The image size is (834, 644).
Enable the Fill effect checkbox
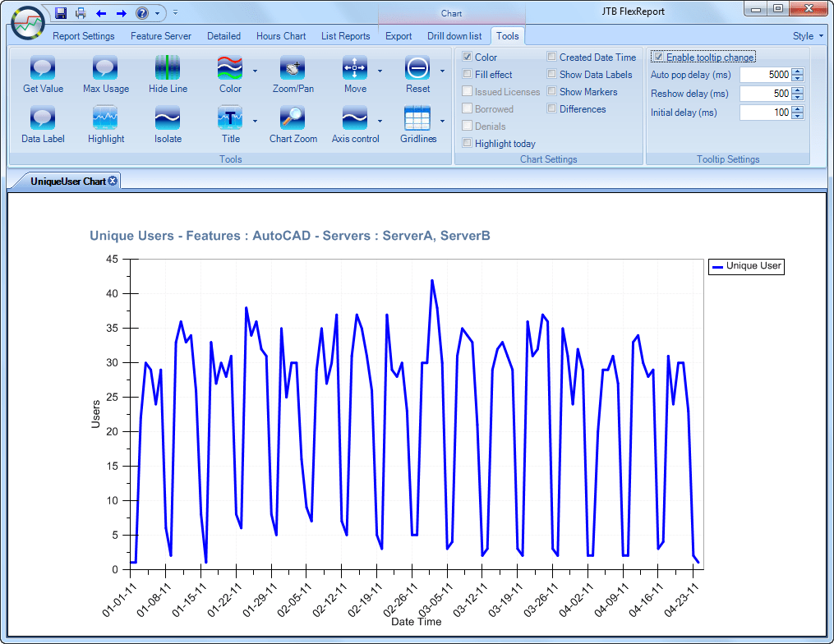click(467, 74)
